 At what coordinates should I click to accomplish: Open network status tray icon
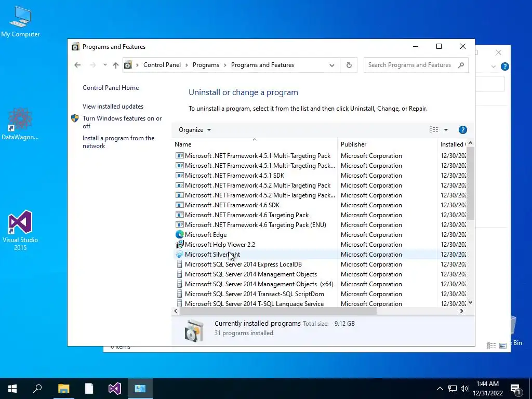[x=453, y=389]
